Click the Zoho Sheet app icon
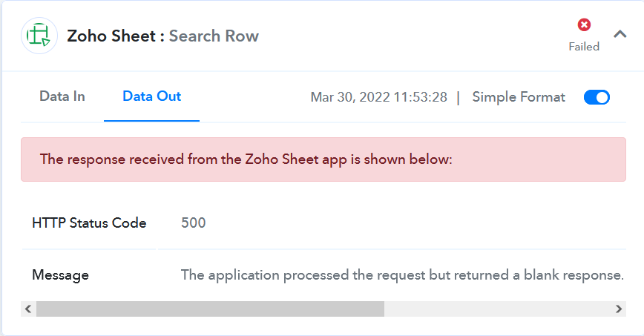Viewport: 644px width, 336px height. pos(39,36)
